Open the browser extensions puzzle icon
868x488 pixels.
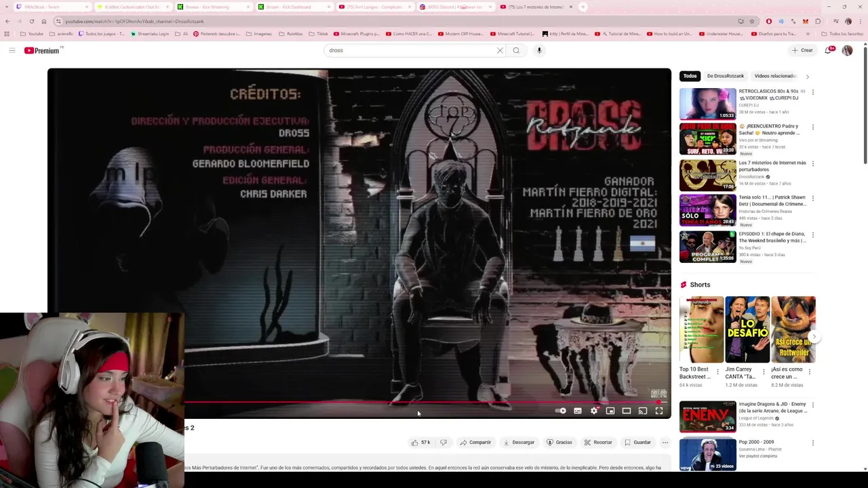pyautogui.click(x=818, y=21)
